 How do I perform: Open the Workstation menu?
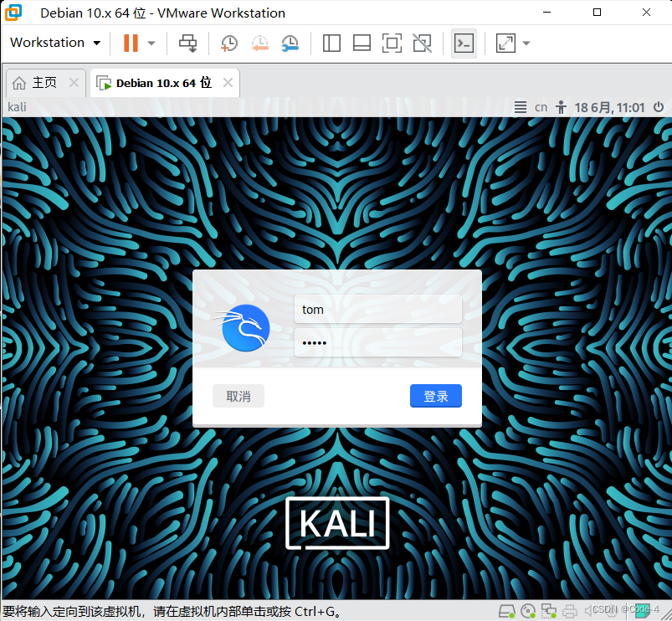[55, 43]
